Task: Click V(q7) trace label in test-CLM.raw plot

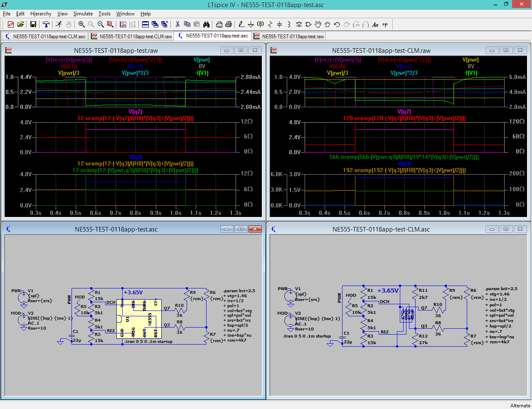Action: [x=404, y=112]
